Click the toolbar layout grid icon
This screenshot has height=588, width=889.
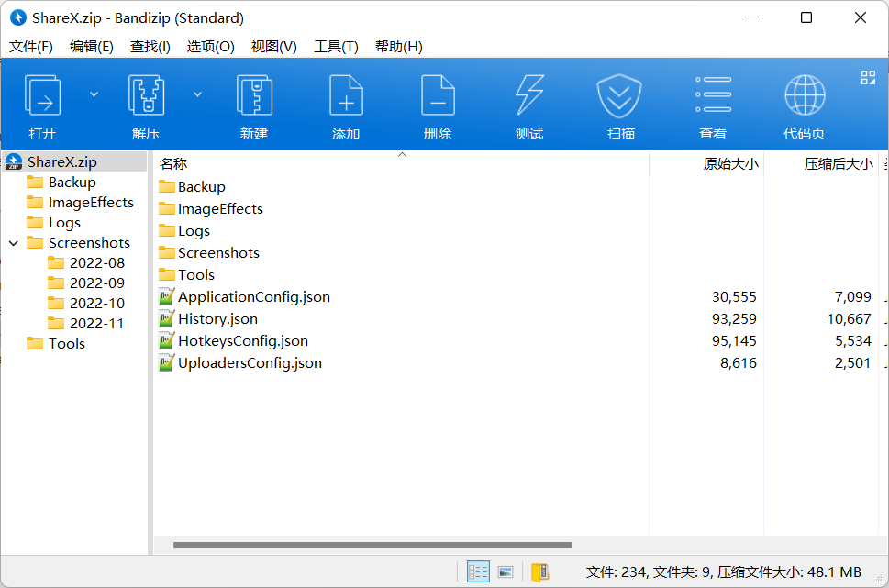click(868, 78)
